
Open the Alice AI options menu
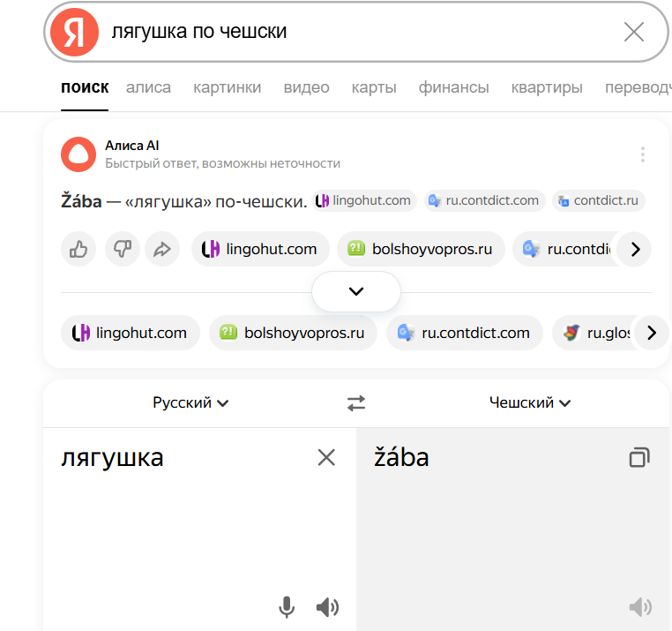tap(642, 154)
